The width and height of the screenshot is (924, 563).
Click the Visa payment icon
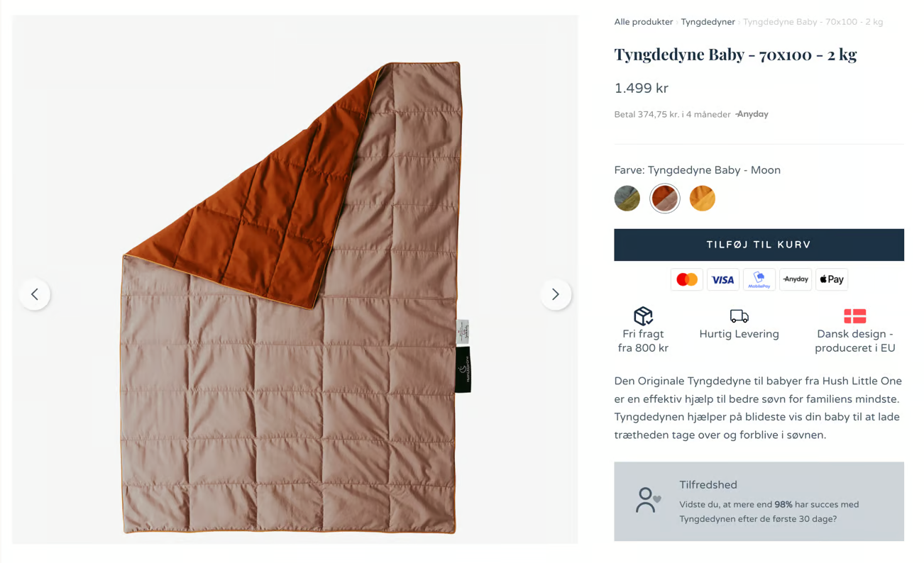[x=722, y=279]
